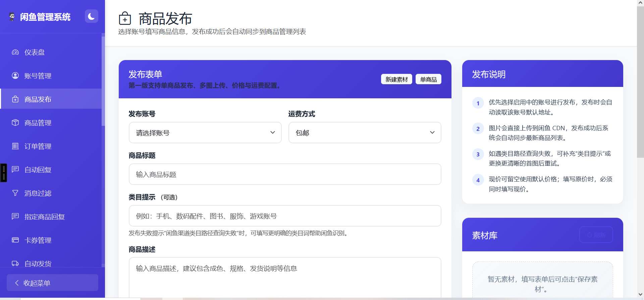This screenshot has width=644, height=300.
Task: Select active 商品发布 menu item
Action: (x=51, y=99)
